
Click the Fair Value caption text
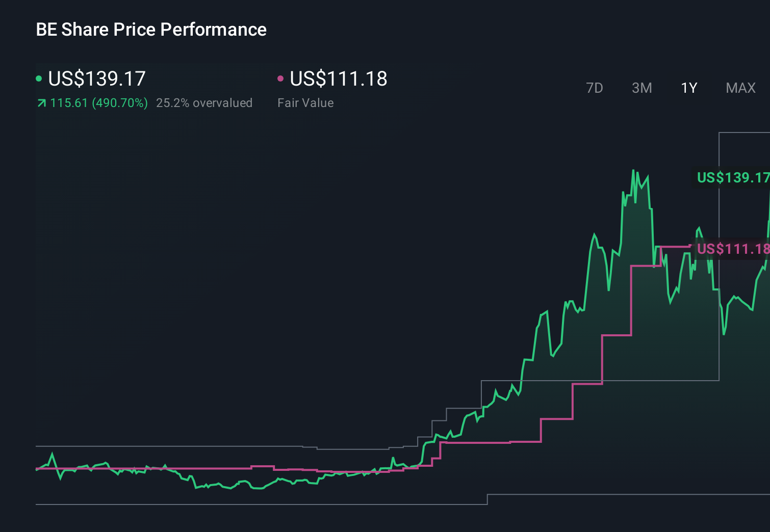tap(305, 102)
